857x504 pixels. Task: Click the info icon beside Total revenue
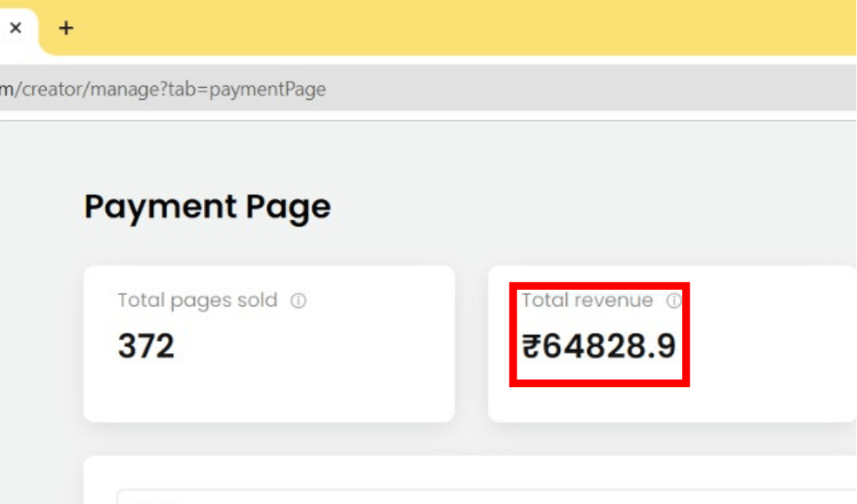(x=673, y=301)
